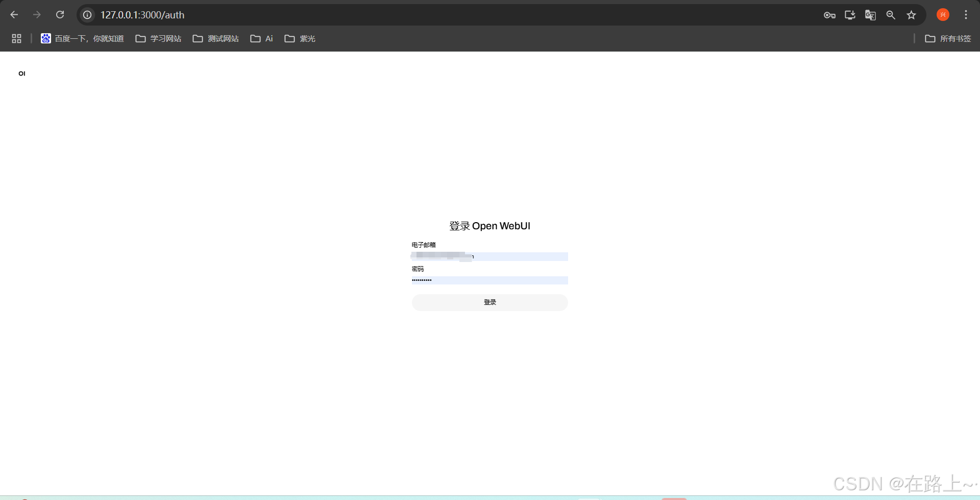Open the translate page icon

tap(870, 15)
